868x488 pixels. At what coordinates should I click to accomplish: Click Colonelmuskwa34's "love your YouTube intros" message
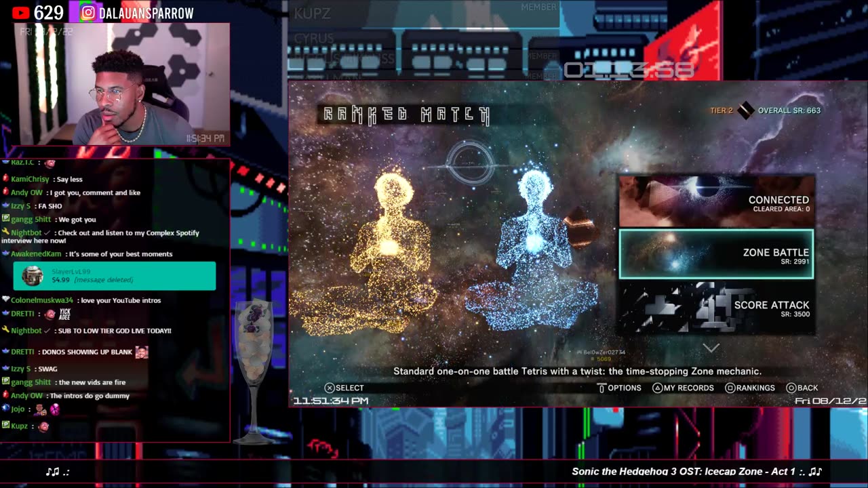tap(122, 300)
